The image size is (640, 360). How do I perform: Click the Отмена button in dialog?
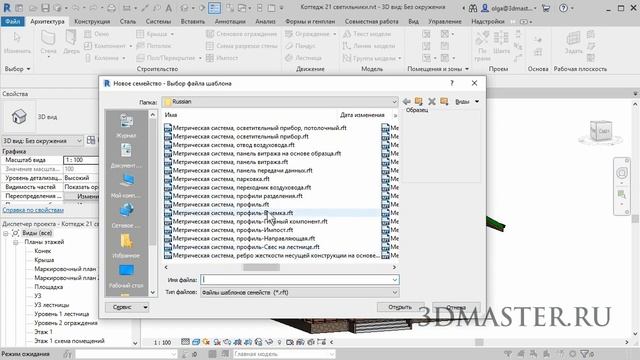tap(456, 307)
